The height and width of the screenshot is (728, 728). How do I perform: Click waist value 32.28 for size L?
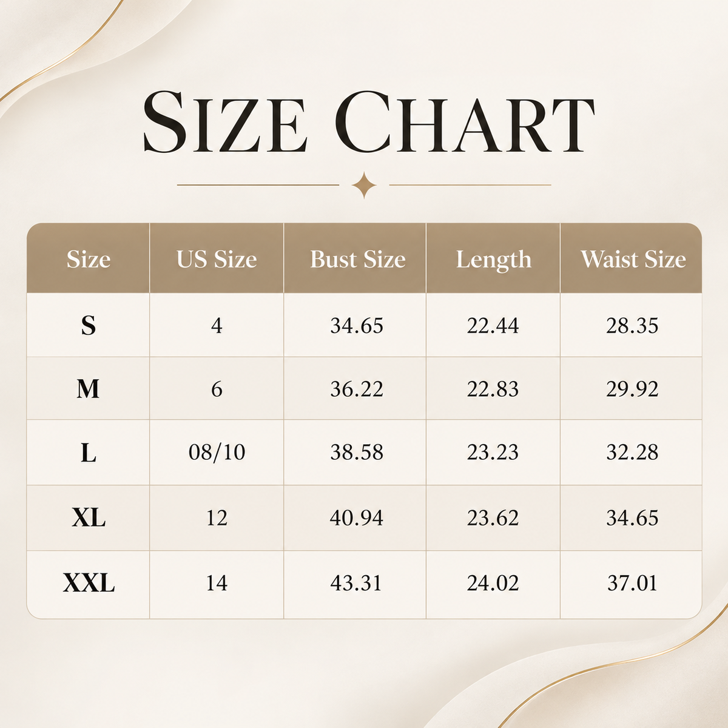[x=632, y=452]
